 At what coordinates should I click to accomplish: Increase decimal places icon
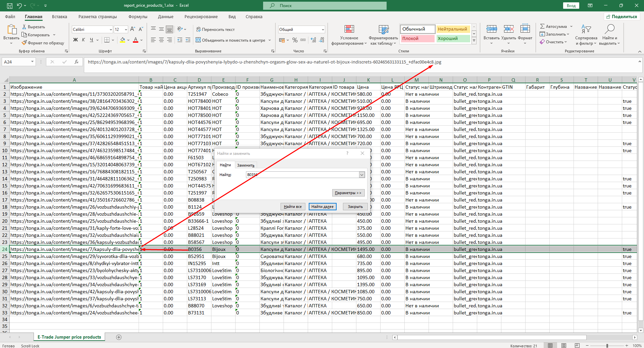313,40
